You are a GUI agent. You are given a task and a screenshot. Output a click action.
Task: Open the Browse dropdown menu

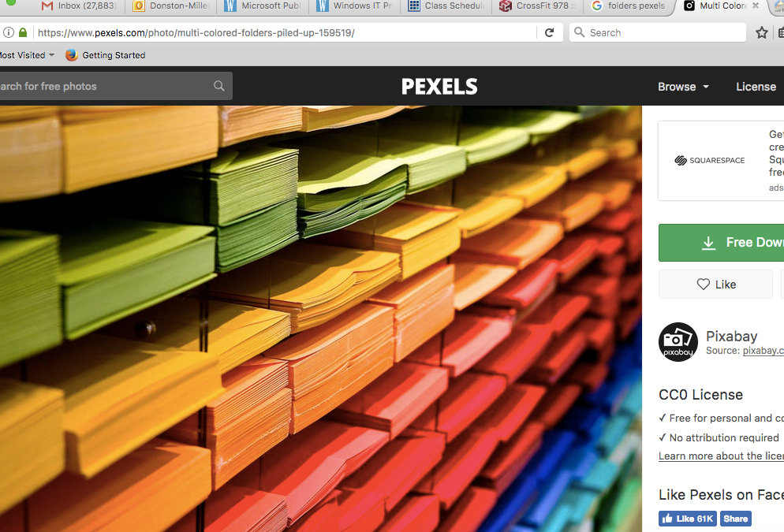click(x=683, y=87)
